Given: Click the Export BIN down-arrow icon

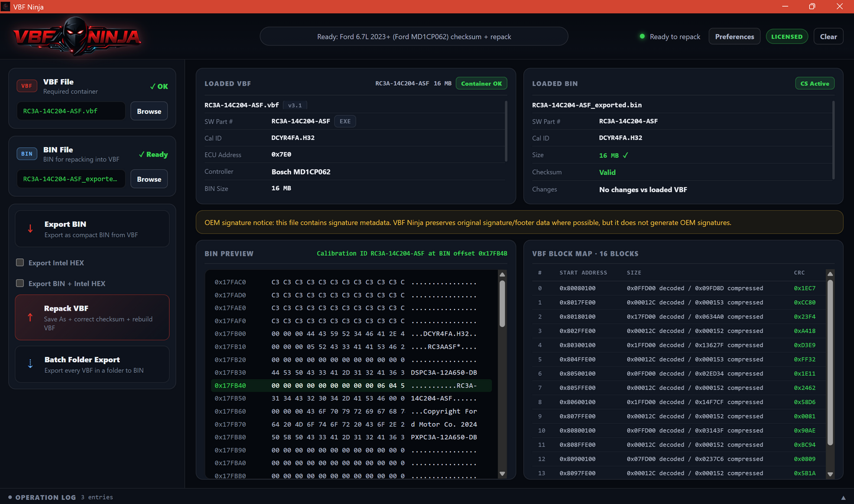Looking at the screenshot, I should [x=30, y=229].
